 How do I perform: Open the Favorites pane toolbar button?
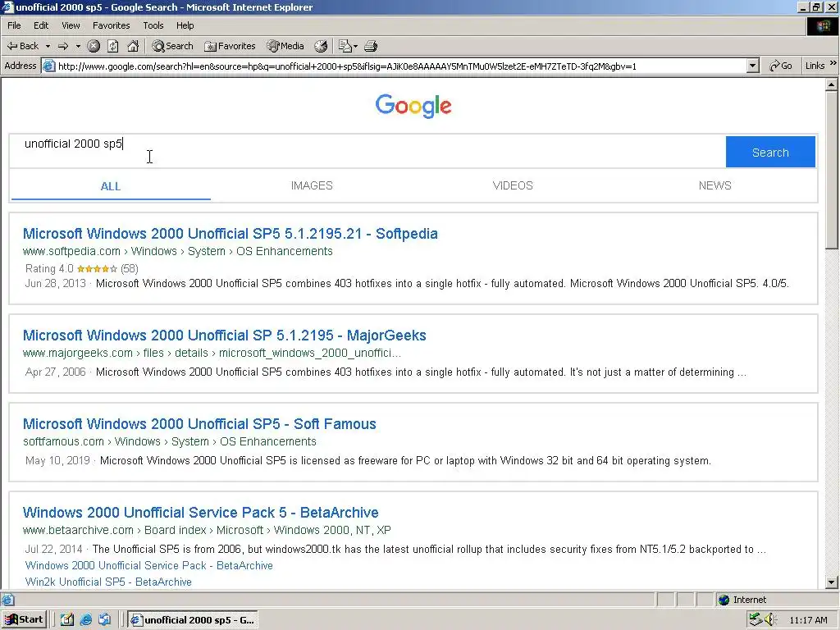(230, 46)
